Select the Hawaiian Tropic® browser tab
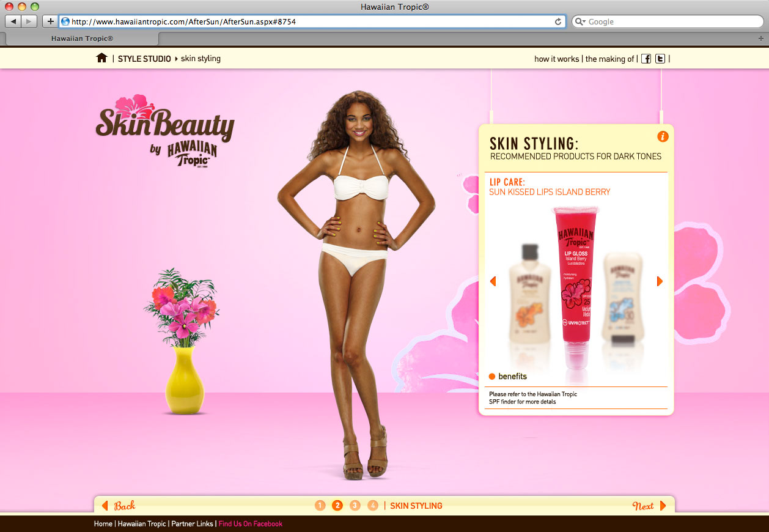 tap(82, 38)
